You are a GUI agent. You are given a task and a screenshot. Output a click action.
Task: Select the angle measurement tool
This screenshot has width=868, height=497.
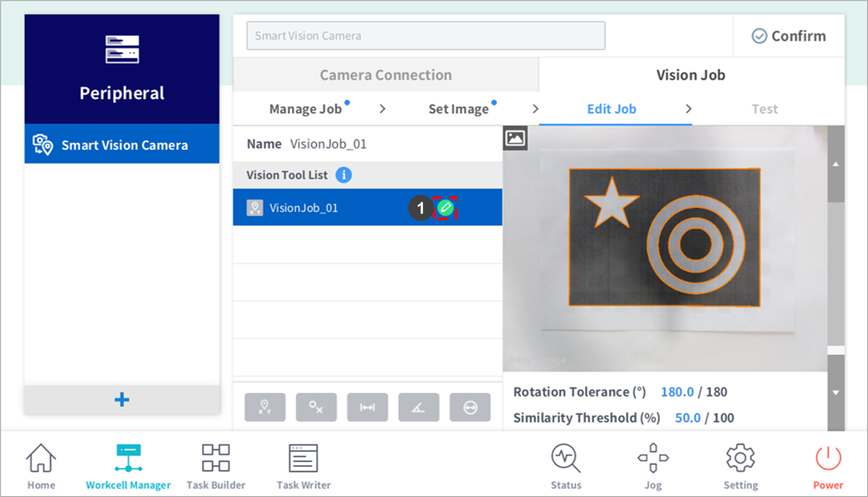pos(418,407)
